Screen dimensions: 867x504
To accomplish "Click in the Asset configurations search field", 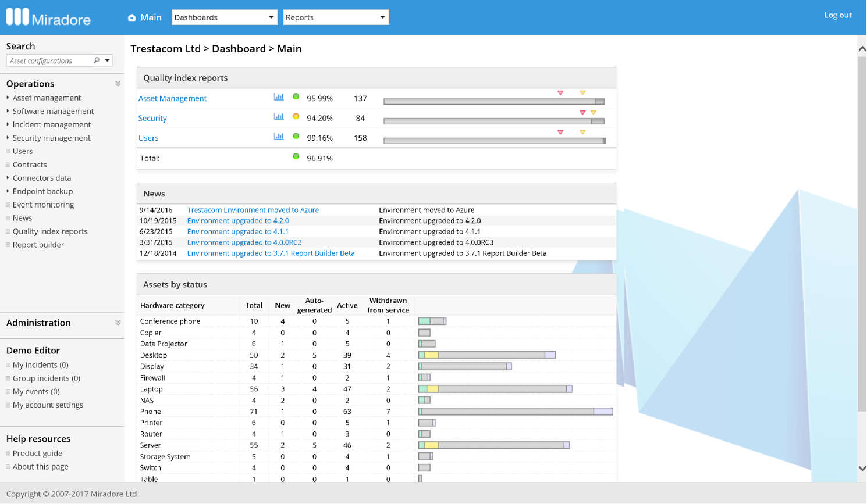I will pos(50,60).
